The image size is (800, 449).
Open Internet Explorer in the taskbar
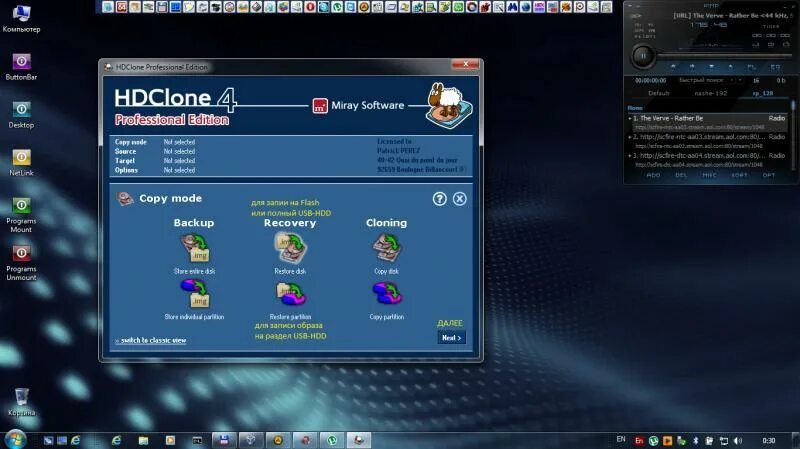(x=116, y=440)
